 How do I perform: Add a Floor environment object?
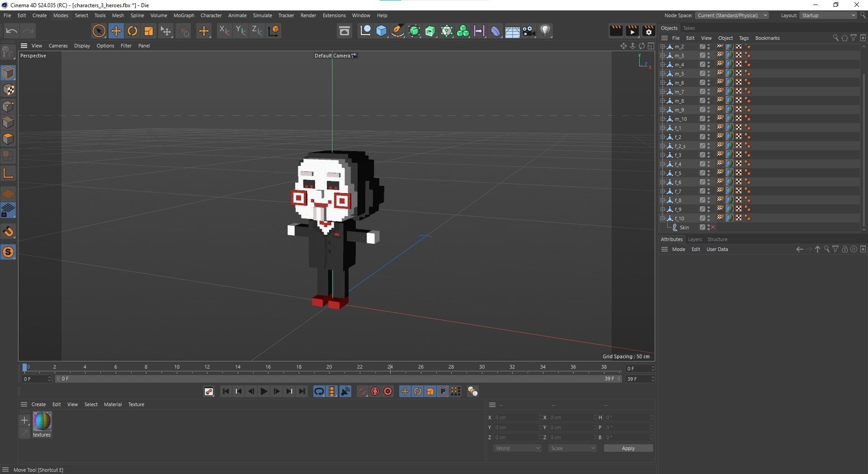click(512, 31)
